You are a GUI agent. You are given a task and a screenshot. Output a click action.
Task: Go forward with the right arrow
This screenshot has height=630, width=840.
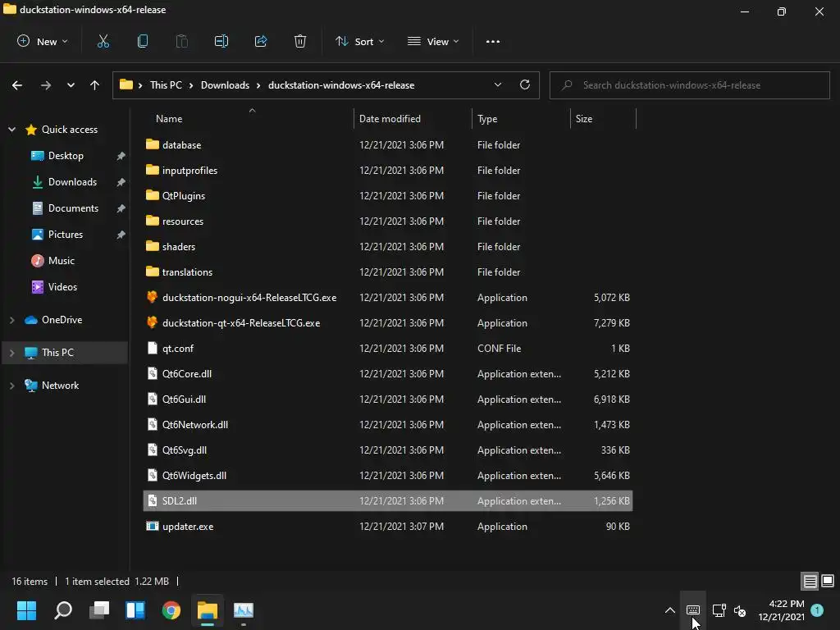click(46, 85)
